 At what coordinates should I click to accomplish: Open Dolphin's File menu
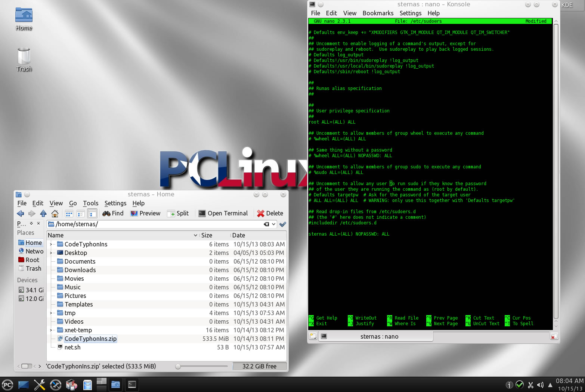pyautogui.click(x=22, y=203)
